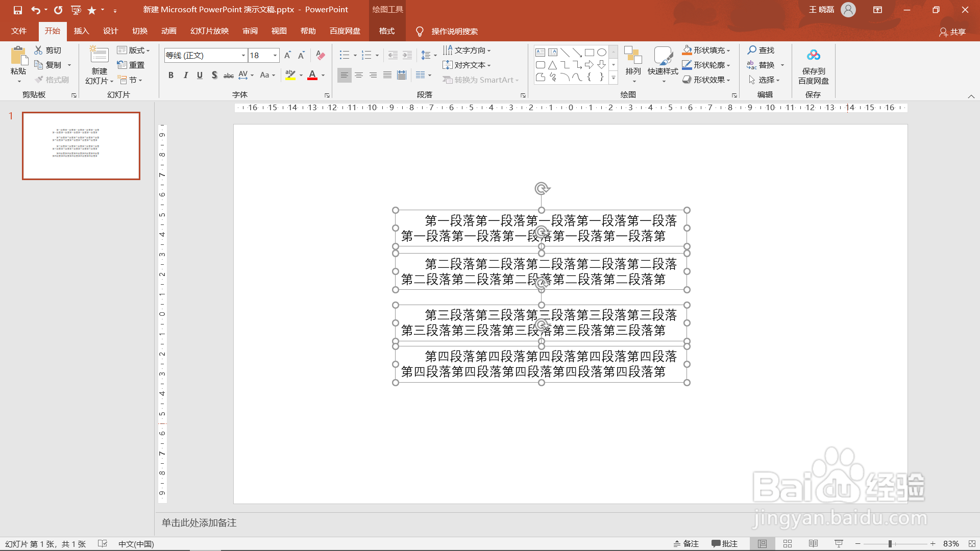Open font name combo box dropdown
Viewport: 980px width, 551px height.
point(243,55)
